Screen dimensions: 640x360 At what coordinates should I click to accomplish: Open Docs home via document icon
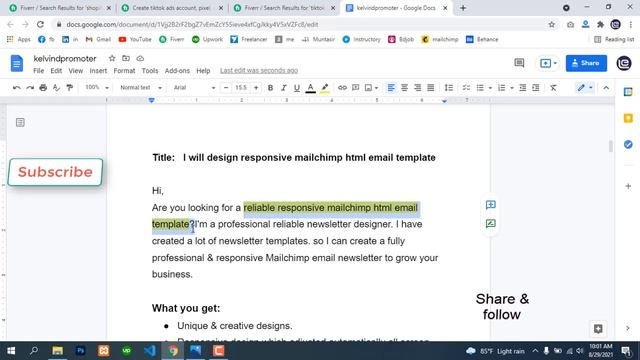click(x=17, y=63)
